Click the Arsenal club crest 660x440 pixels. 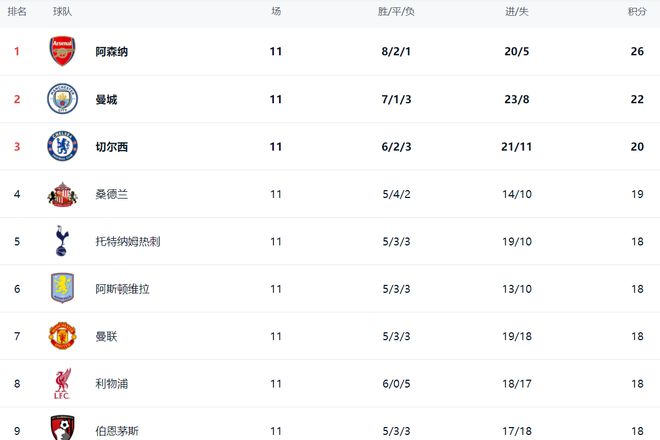coord(62,51)
